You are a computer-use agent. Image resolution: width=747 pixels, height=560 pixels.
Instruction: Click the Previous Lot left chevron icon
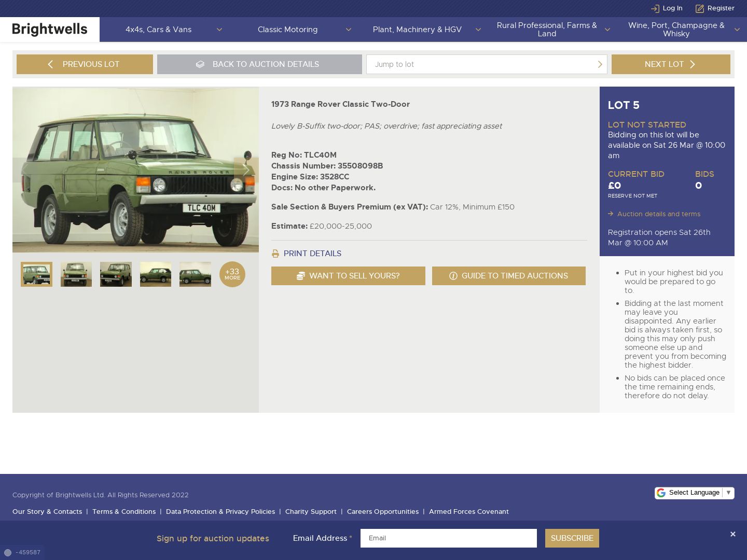point(50,64)
